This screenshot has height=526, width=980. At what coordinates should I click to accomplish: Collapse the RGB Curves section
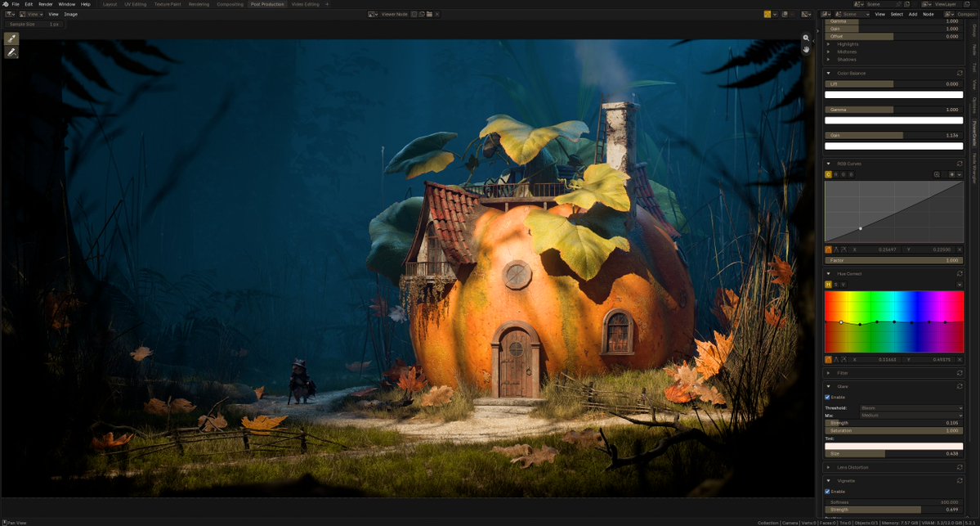tap(829, 164)
